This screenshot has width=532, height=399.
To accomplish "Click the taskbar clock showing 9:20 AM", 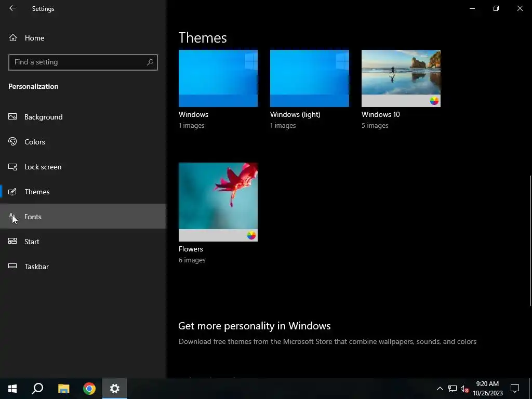I will point(487,389).
